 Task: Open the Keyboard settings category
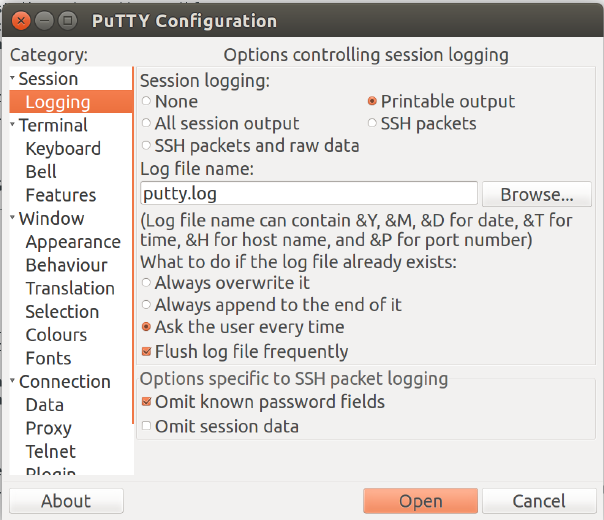click(63, 149)
